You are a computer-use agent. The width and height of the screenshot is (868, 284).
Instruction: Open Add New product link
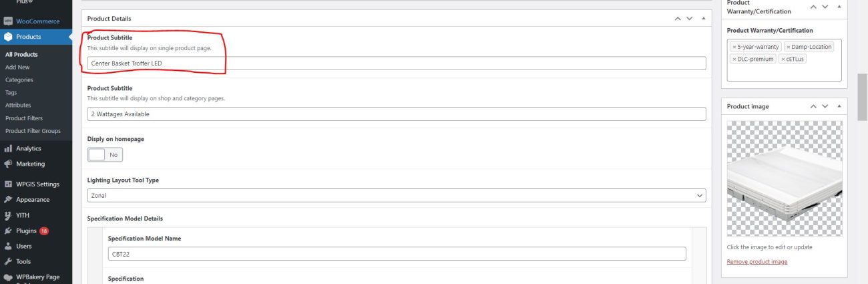click(17, 67)
